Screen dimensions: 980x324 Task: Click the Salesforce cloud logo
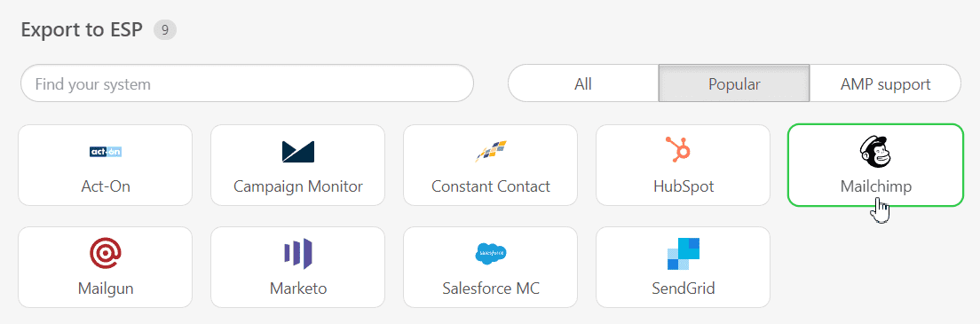click(491, 253)
